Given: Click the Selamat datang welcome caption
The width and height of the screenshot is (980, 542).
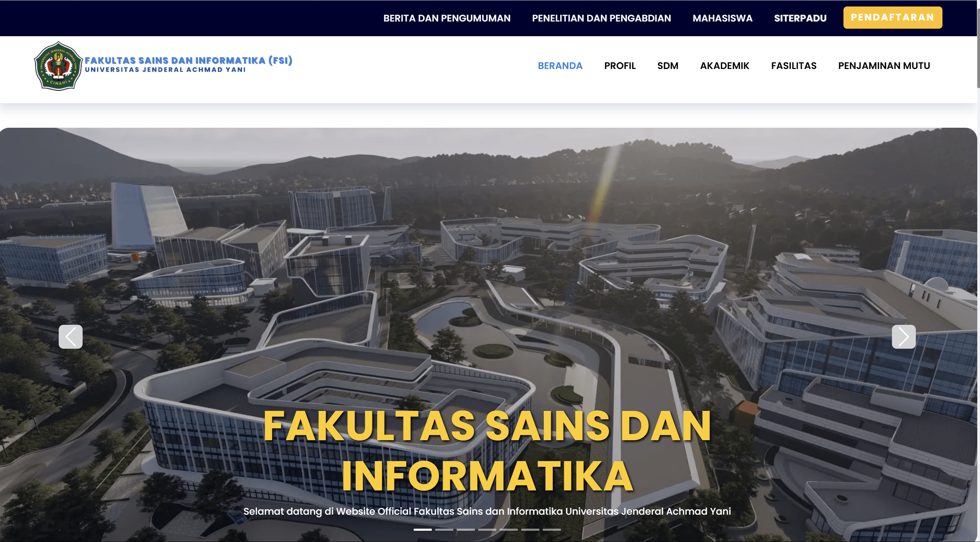Looking at the screenshot, I should click(487, 511).
